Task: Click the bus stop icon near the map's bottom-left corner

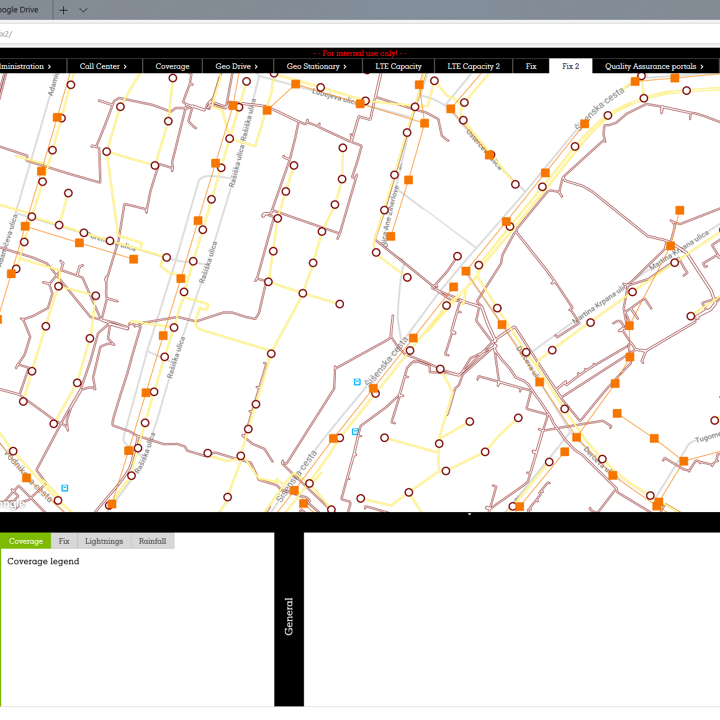Action: (65, 488)
